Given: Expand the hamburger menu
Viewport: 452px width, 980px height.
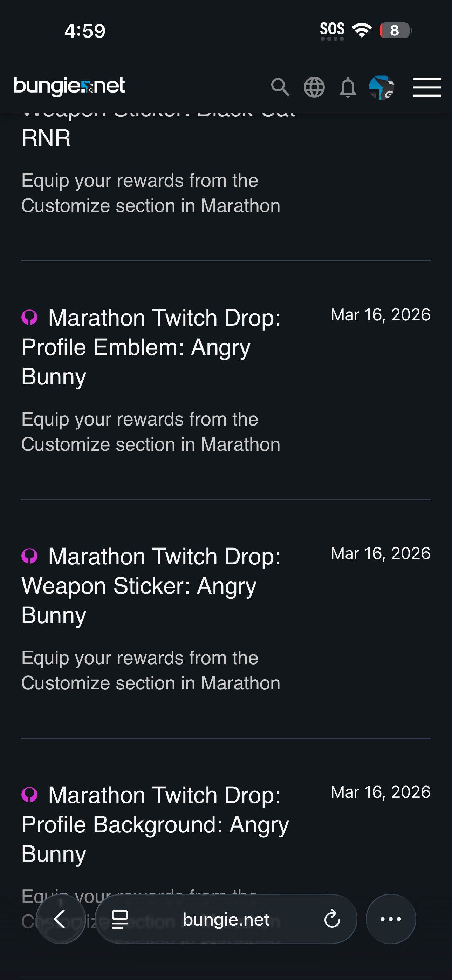Looking at the screenshot, I should (x=426, y=87).
